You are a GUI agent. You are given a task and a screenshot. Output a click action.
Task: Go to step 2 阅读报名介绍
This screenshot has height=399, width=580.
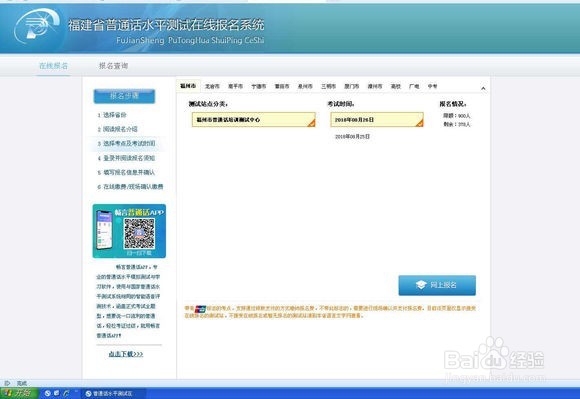pos(118,129)
